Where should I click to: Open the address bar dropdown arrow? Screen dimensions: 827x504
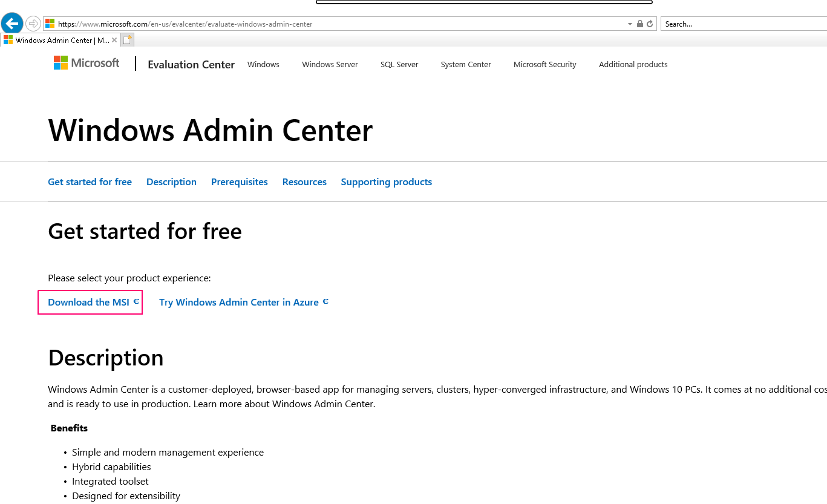[630, 24]
